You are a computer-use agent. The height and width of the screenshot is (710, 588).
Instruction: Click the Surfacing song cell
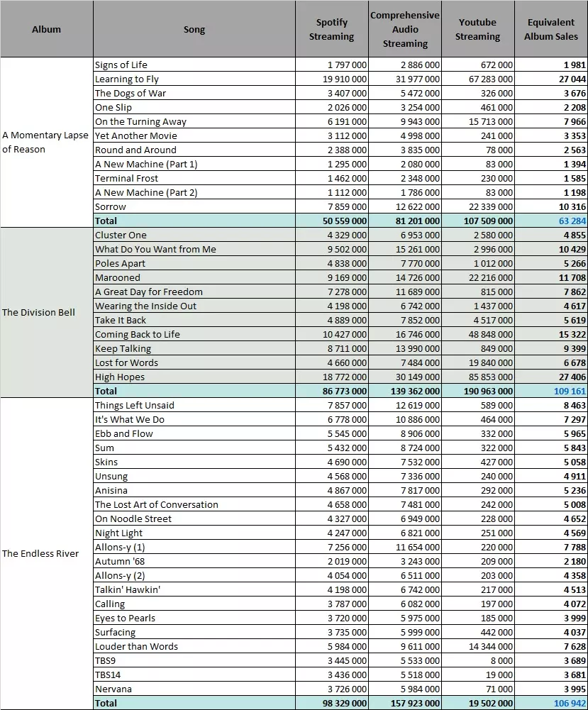click(194, 632)
